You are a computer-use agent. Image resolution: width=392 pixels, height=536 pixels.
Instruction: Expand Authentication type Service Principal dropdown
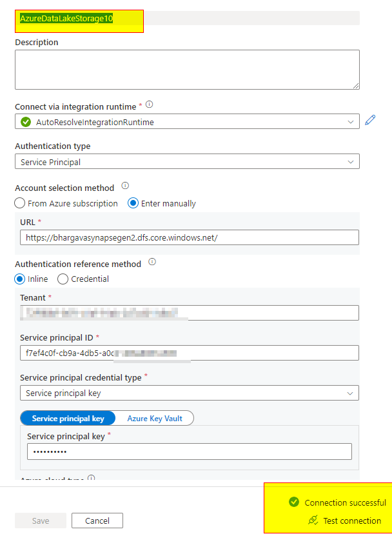pos(187,162)
